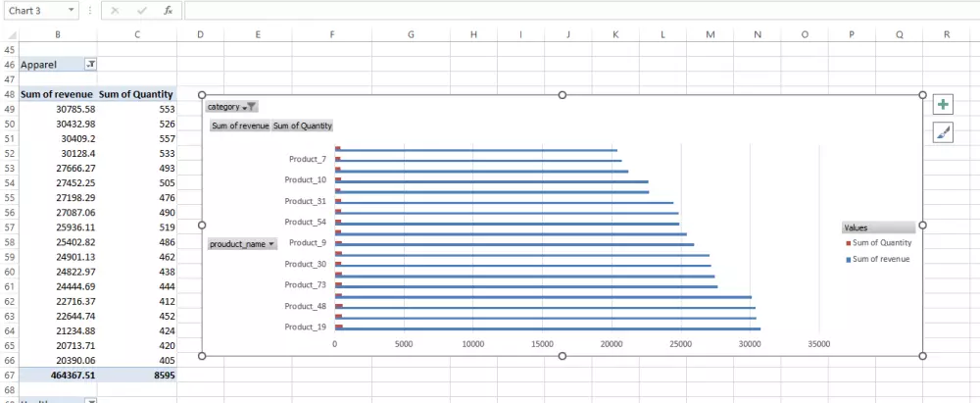Click the Product_54 axis label

click(x=306, y=222)
